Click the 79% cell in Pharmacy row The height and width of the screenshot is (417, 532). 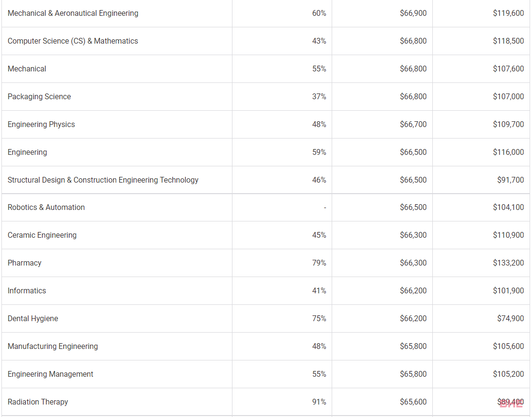click(x=319, y=263)
